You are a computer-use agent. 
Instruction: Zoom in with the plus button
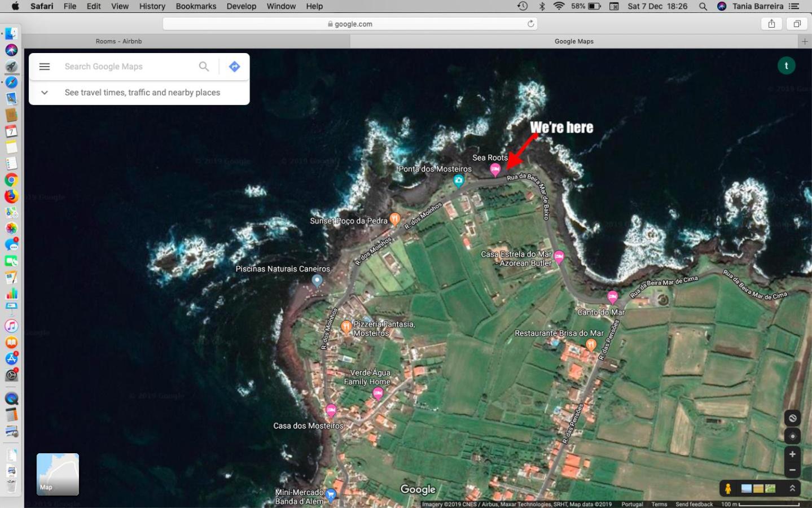click(x=792, y=454)
